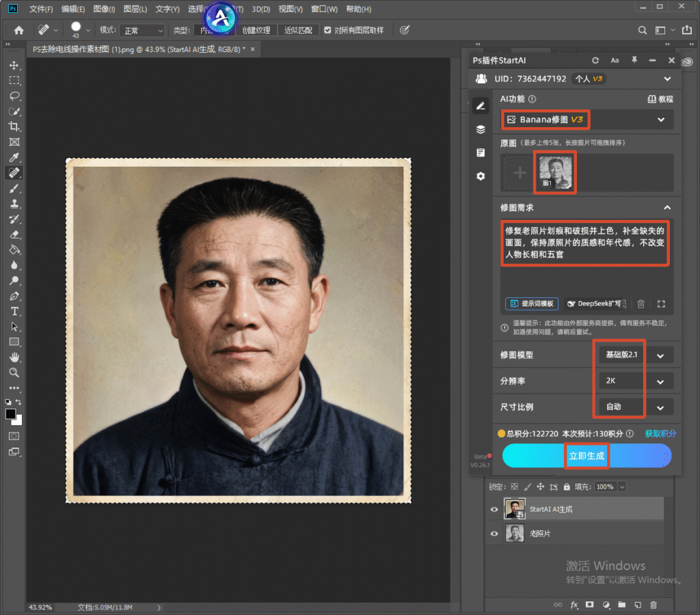Click the Layers panel fx icon
The width and height of the screenshot is (700, 615).
click(574, 605)
